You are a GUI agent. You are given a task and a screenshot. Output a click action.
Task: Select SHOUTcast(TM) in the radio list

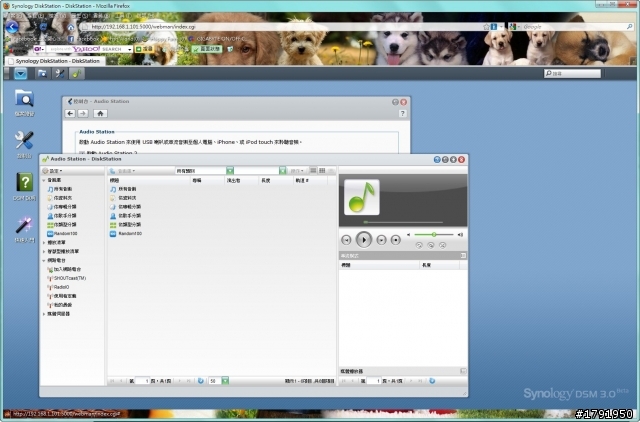pos(67,278)
